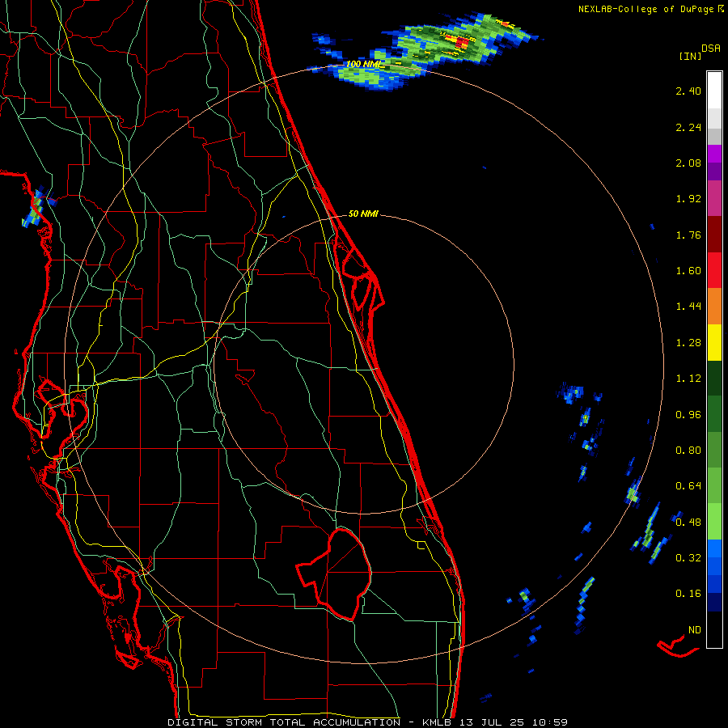Image resolution: width=728 pixels, height=728 pixels.
Task: Click the legend value 2.24
Action: click(688, 127)
